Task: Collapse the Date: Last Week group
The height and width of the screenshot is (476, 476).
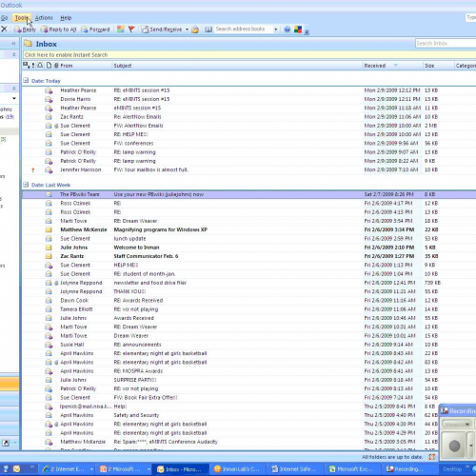Action: click(x=26, y=185)
